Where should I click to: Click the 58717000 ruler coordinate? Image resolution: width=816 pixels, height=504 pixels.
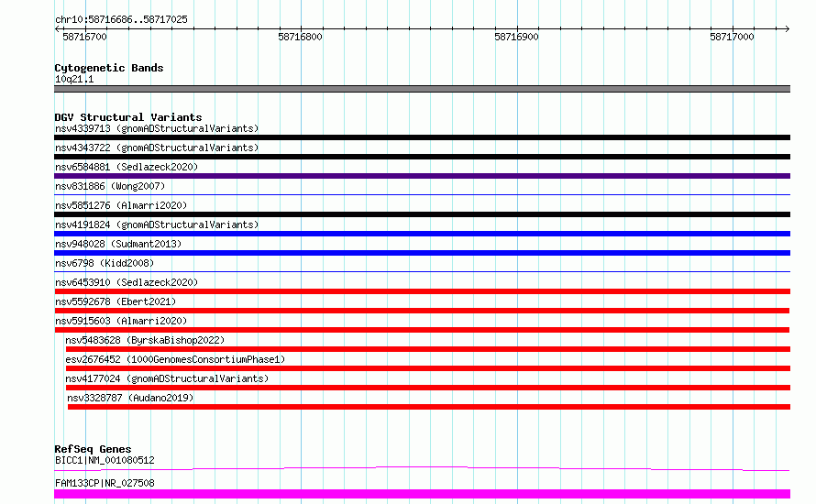(x=732, y=37)
